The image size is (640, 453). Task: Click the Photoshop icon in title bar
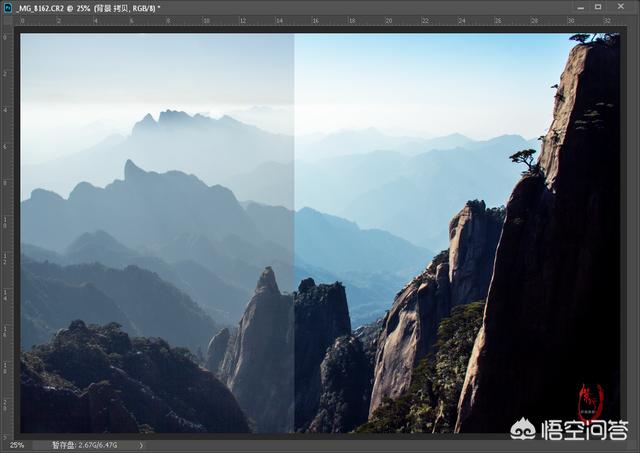[x=7, y=7]
